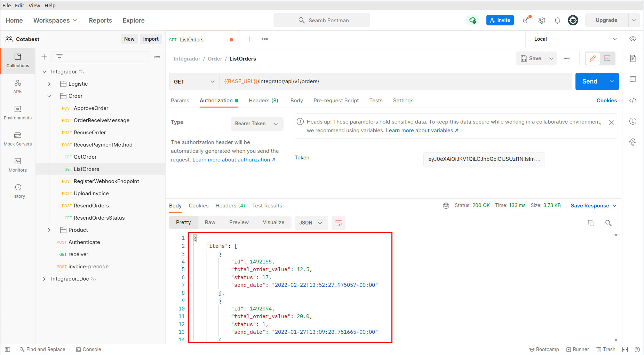The width and height of the screenshot is (644, 355).
Task: Switch to edit mode pencil icon
Action: tap(593, 58)
